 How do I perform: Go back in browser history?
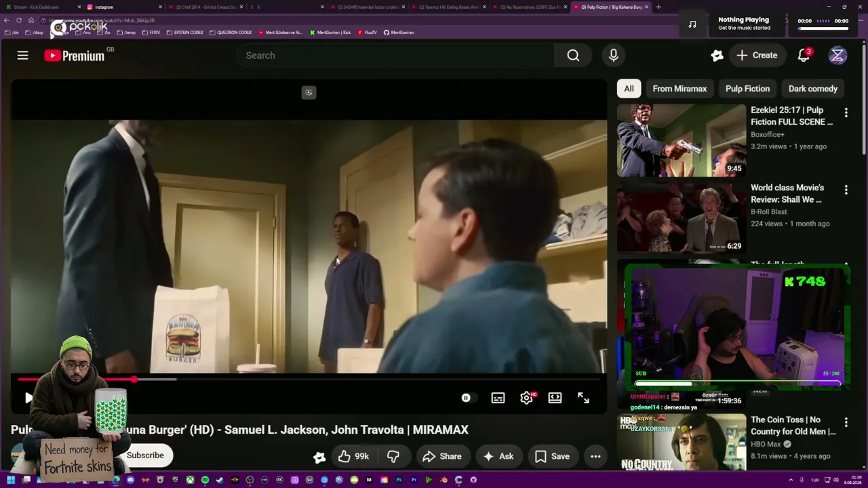coord(7,20)
